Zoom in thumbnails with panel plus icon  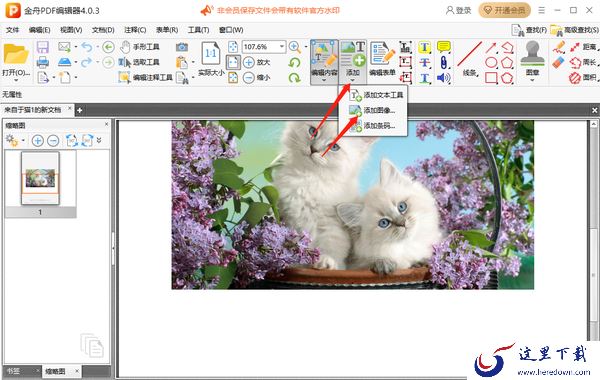tap(38, 140)
